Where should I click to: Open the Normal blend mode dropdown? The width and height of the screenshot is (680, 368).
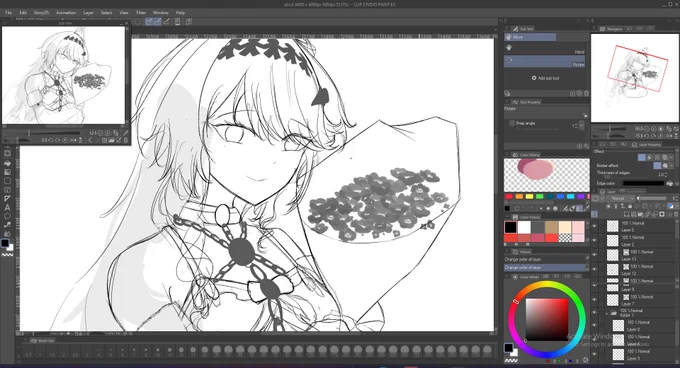[621, 199]
